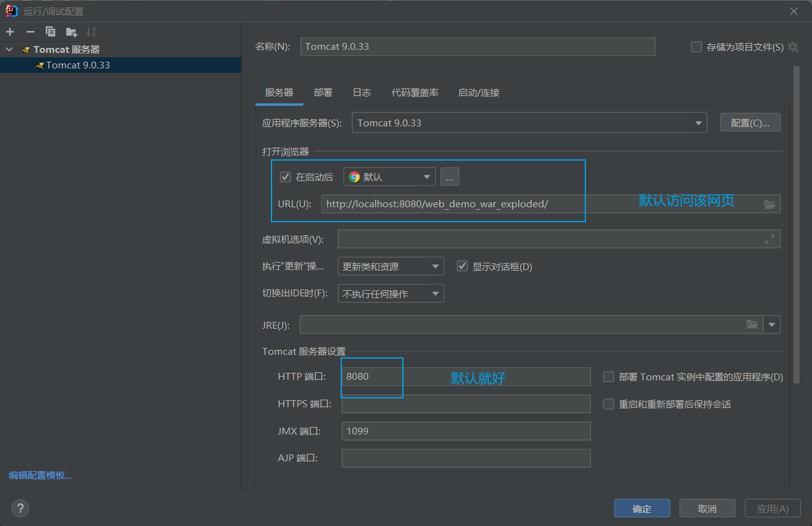
Task: Switch to the 服务器 tab
Action: coord(279,92)
